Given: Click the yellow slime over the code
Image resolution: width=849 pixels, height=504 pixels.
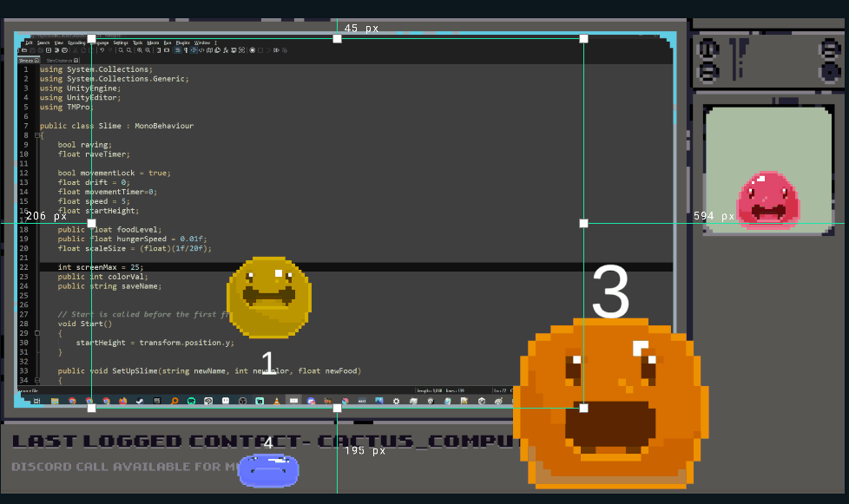Looking at the screenshot, I should pyautogui.click(x=269, y=297).
